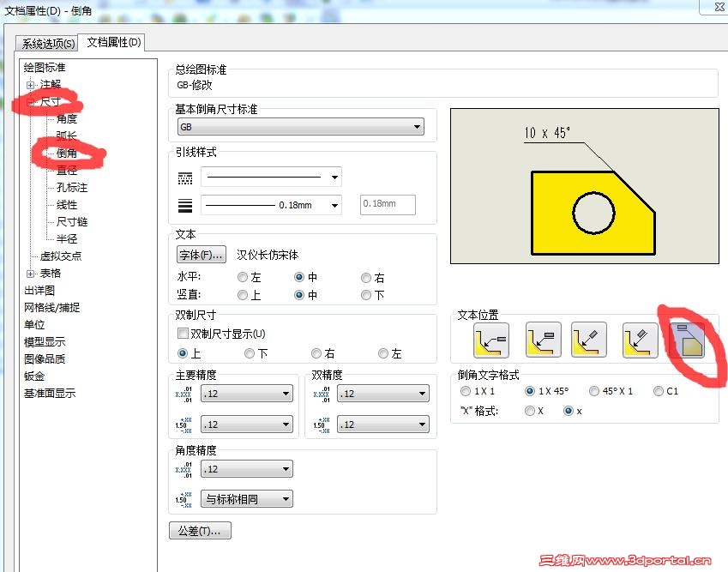Select 直径 under dimensions

67,171
